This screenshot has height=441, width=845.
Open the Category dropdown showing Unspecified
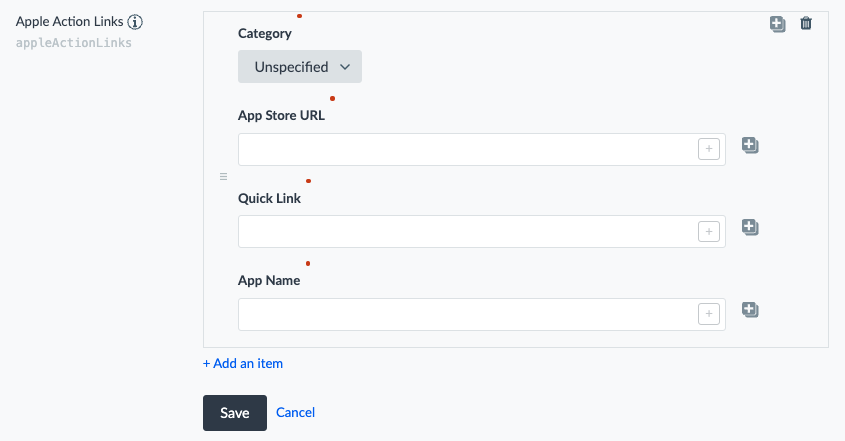pos(300,67)
